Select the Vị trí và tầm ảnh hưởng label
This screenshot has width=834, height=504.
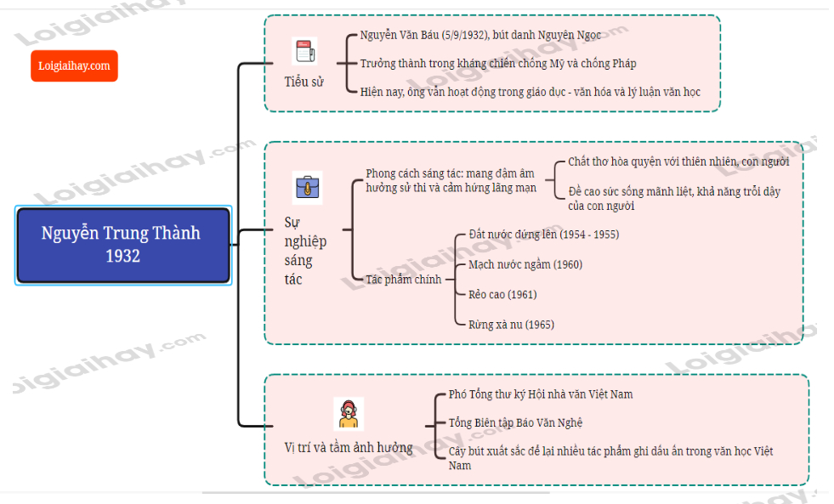point(349,447)
